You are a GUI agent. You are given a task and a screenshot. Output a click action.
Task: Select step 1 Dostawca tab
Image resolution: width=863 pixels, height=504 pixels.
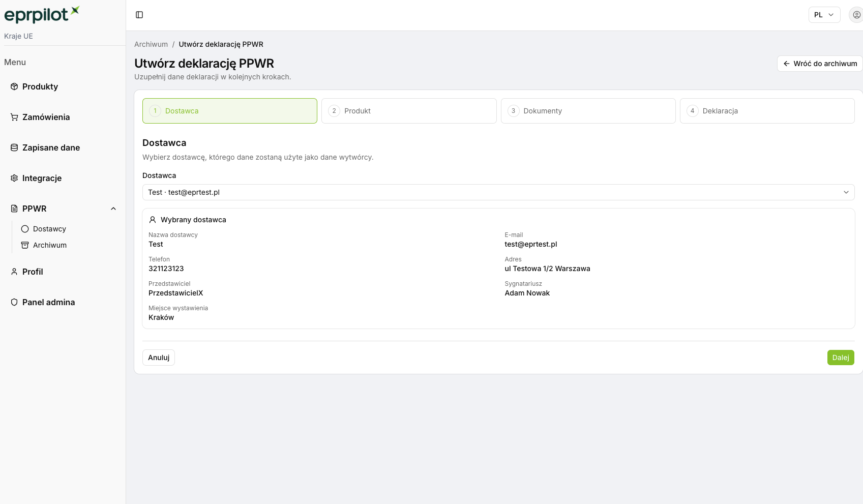pos(230,111)
